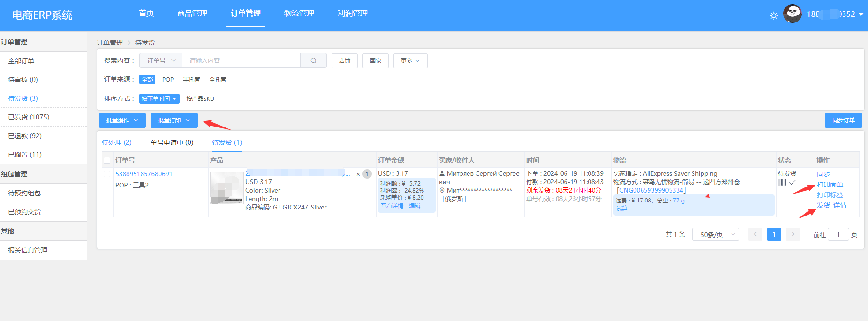Click 打印标签 in operations column
Viewport: 868px width, 321px height.
click(x=830, y=195)
